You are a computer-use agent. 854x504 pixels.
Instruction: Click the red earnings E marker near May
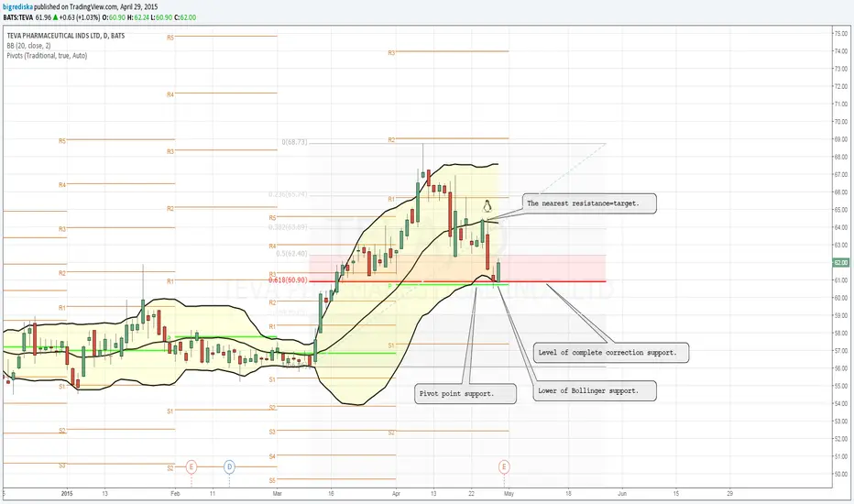(x=504, y=467)
